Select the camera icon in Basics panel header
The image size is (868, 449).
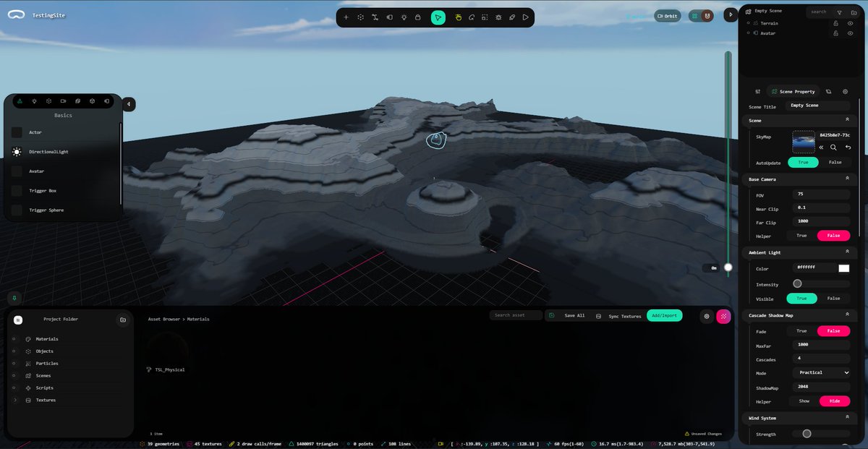coord(63,101)
